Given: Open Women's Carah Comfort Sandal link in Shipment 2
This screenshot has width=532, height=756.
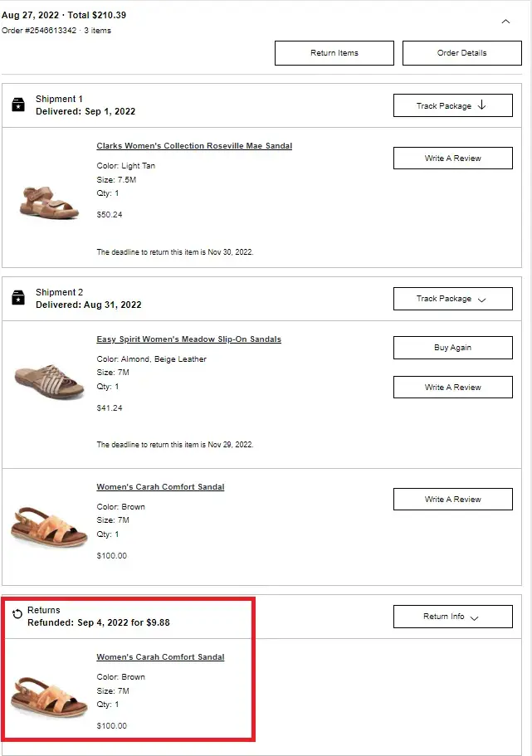Looking at the screenshot, I should pyautogui.click(x=160, y=487).
